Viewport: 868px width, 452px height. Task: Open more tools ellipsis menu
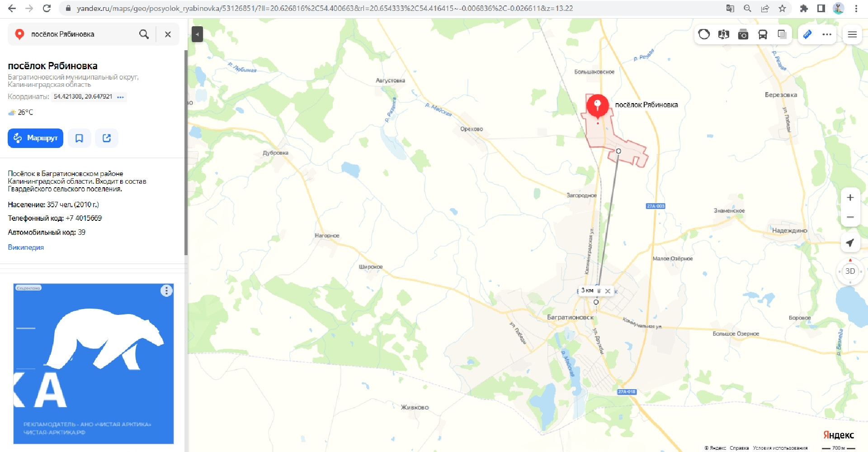tap(827, 34)
